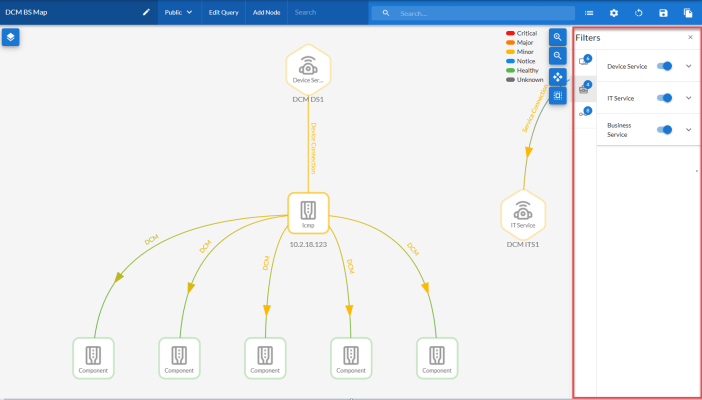Open the layers panel icon
Image resolution: width=702 pixels, height=400 pixels.
click(10, 37)
